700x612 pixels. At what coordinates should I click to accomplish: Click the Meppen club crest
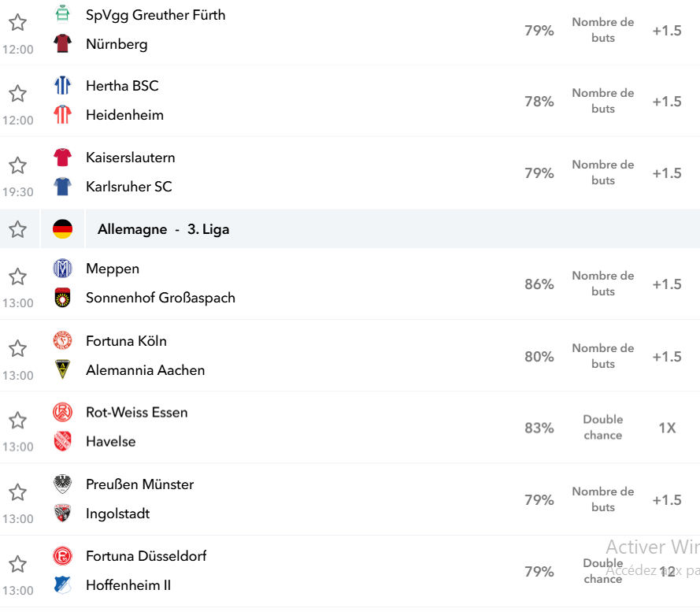[62, 269]
